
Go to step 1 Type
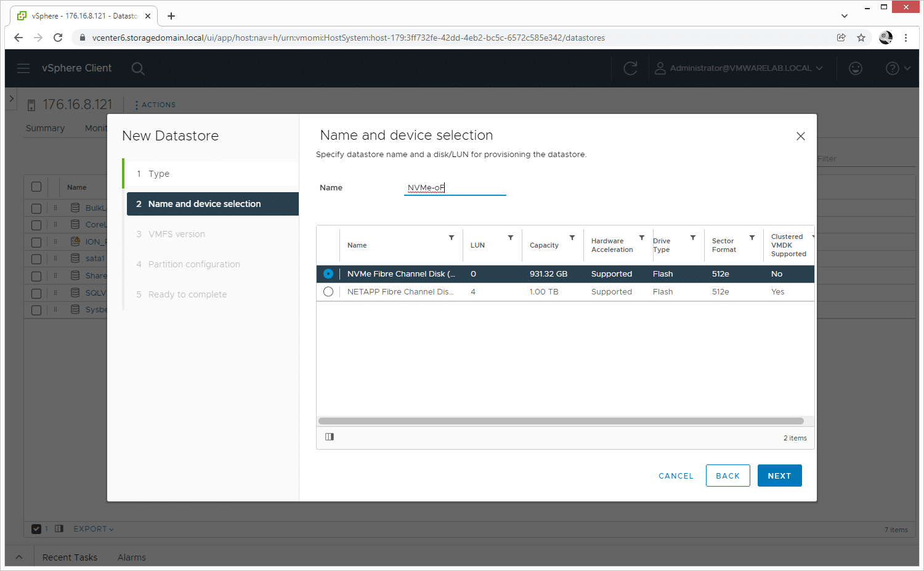211,174
